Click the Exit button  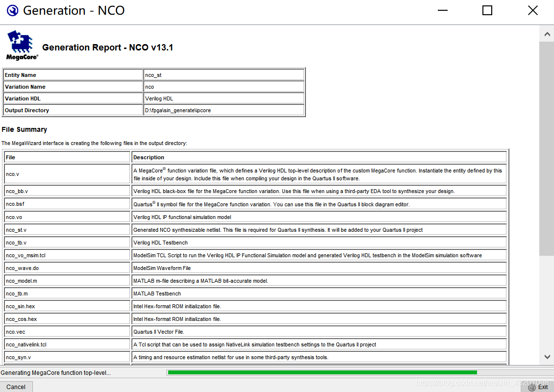[538, 387]
